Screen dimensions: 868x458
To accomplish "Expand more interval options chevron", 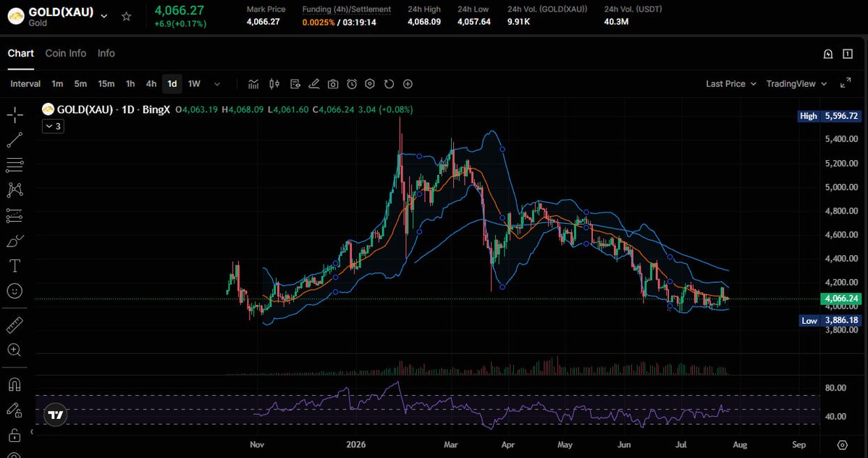I will (x=217, y=83).
